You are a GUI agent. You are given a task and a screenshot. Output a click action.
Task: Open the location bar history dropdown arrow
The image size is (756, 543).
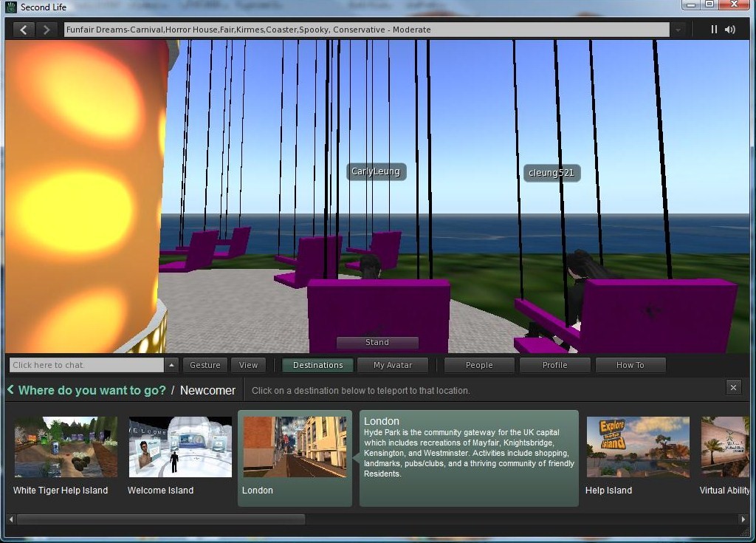[678, 30]
